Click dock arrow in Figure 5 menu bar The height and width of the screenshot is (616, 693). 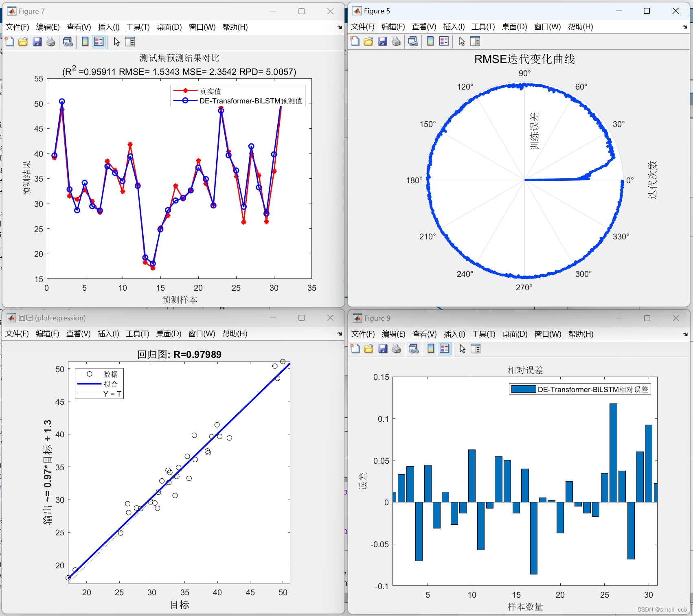pyautogui.click(x=685, y=27)
